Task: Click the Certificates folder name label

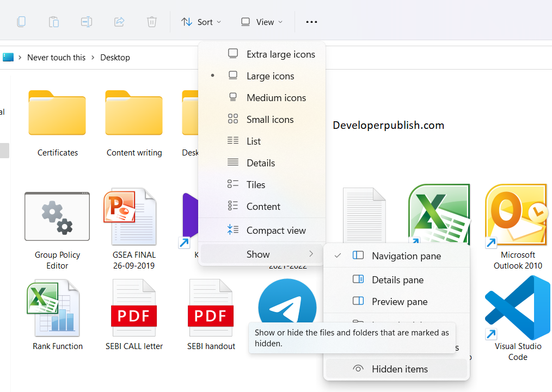Action: tap(58, 153)
